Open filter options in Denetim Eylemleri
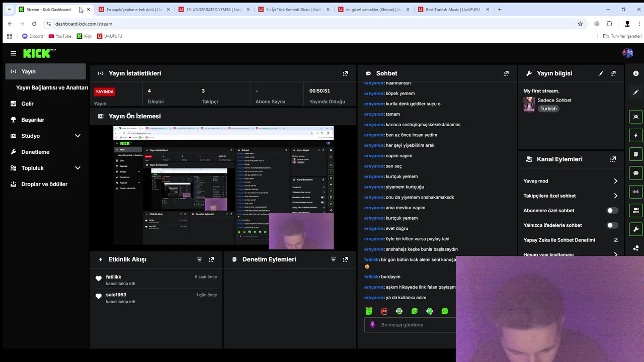This screenshot has height=362, width=644. click(x=333, y=259)
